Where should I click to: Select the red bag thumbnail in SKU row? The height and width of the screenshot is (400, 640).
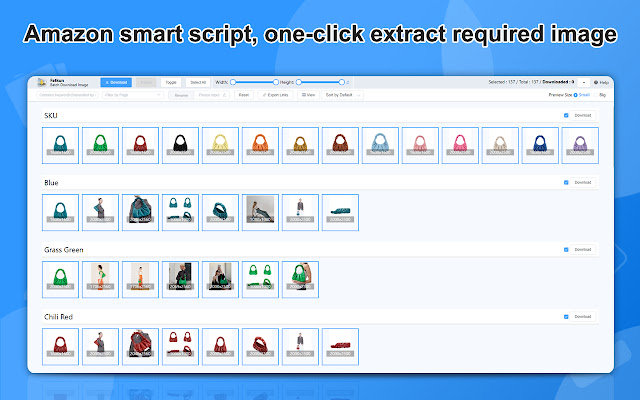tap(140, 145)
